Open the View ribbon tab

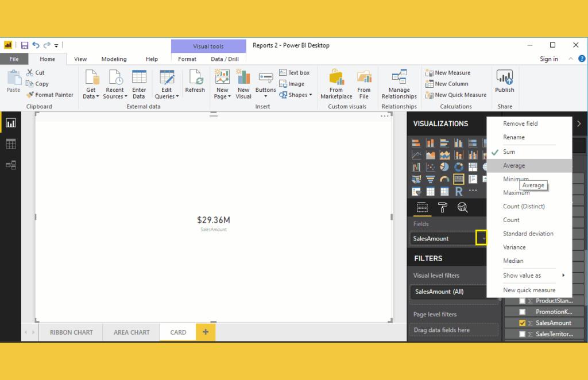coord(80,59)
